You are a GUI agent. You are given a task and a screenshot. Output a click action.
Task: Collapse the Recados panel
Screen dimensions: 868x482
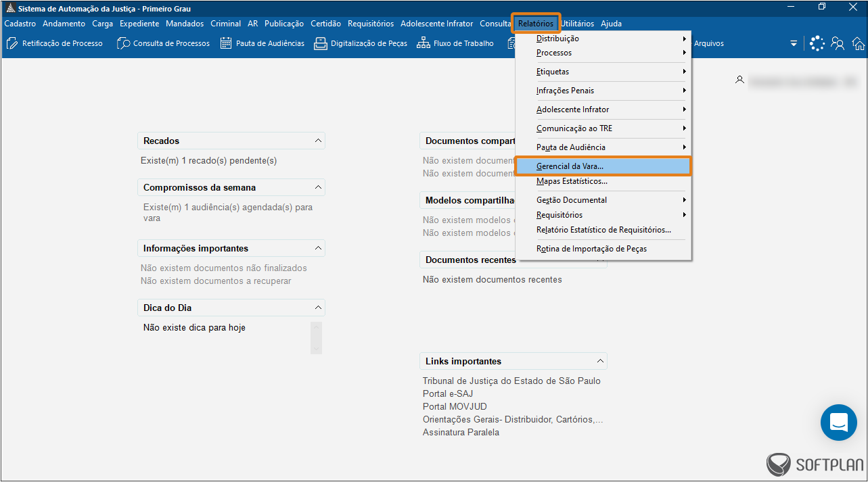pyautogui.click(x=318, y=141)
